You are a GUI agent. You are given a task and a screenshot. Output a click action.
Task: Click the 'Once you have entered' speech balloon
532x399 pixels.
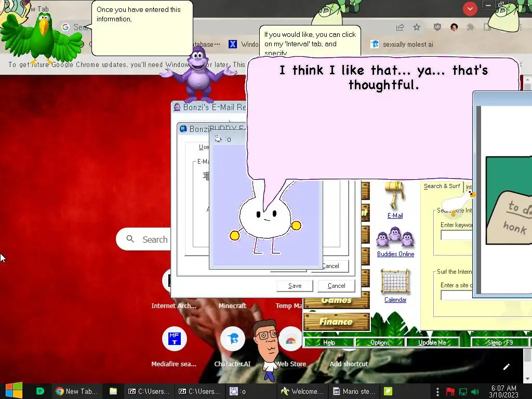coord(142,28)
